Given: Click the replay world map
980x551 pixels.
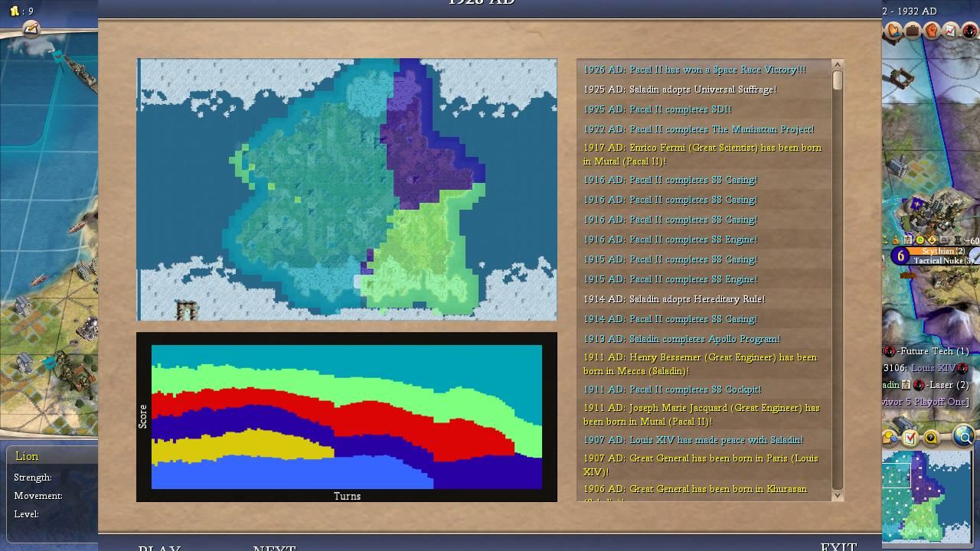Looking at the screenshot, I should point(347,189).
